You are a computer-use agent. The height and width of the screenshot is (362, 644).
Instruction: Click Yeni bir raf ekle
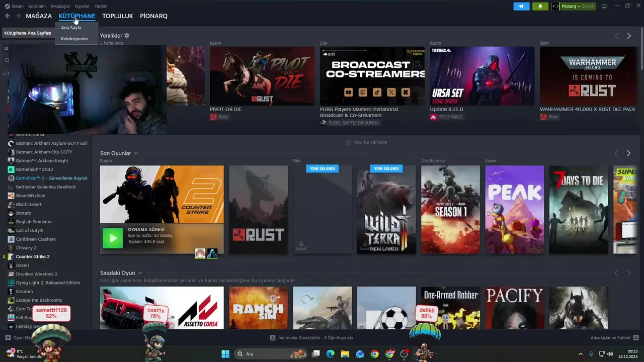coord(366,142)
